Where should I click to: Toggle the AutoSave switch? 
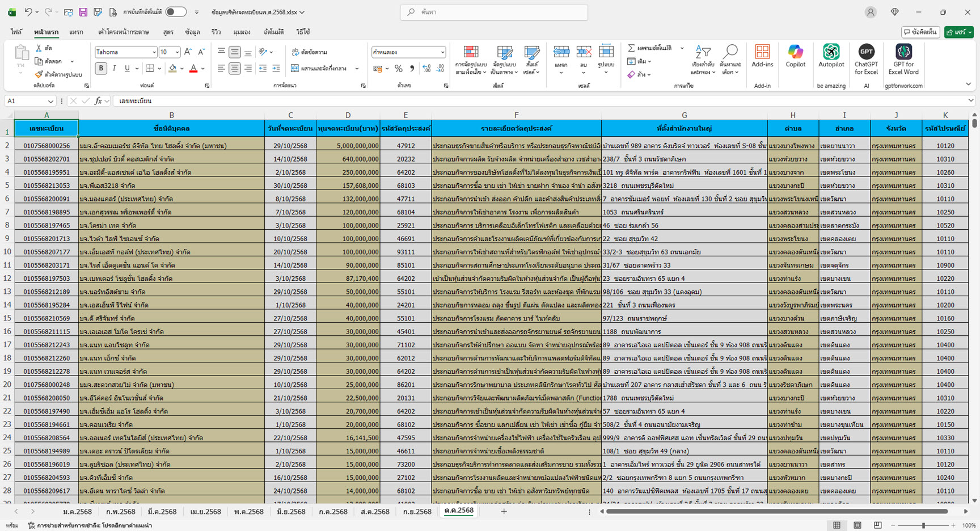pos(176,12)
